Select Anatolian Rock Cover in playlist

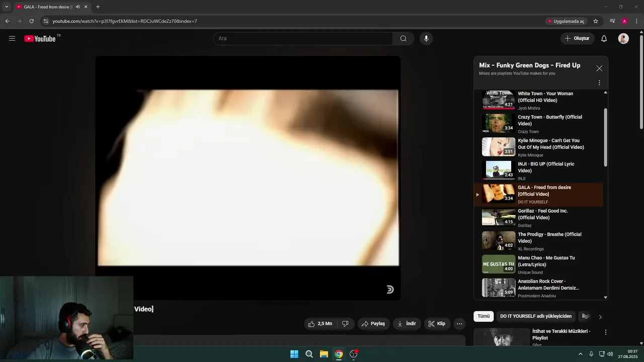pyautogui.click(x=538, y=288)
